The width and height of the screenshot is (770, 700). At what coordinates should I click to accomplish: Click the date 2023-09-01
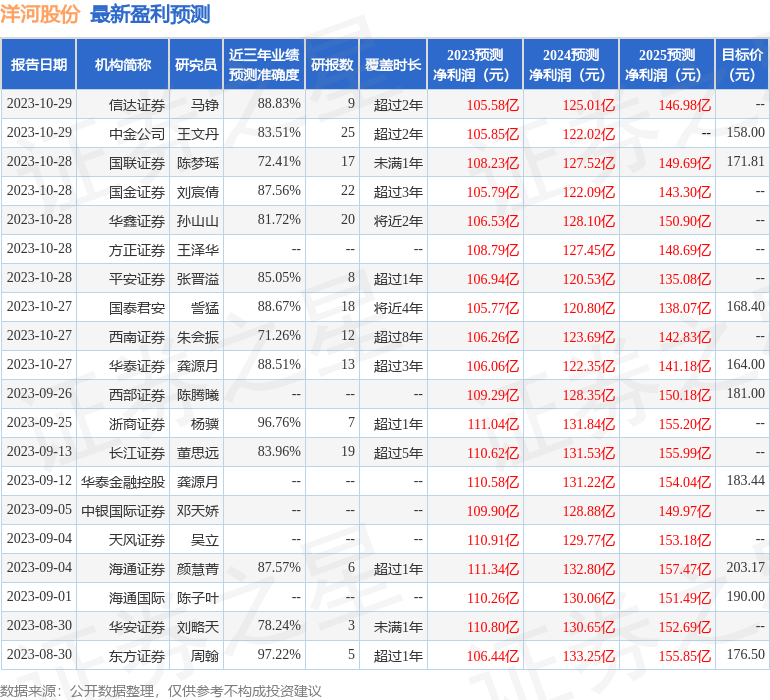point(39,596)
